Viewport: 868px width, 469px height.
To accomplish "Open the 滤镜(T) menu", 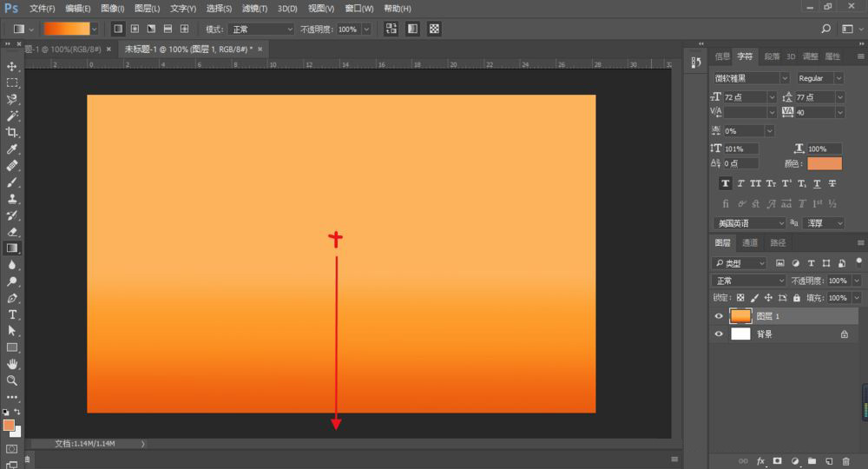I will tap(255, 8).
